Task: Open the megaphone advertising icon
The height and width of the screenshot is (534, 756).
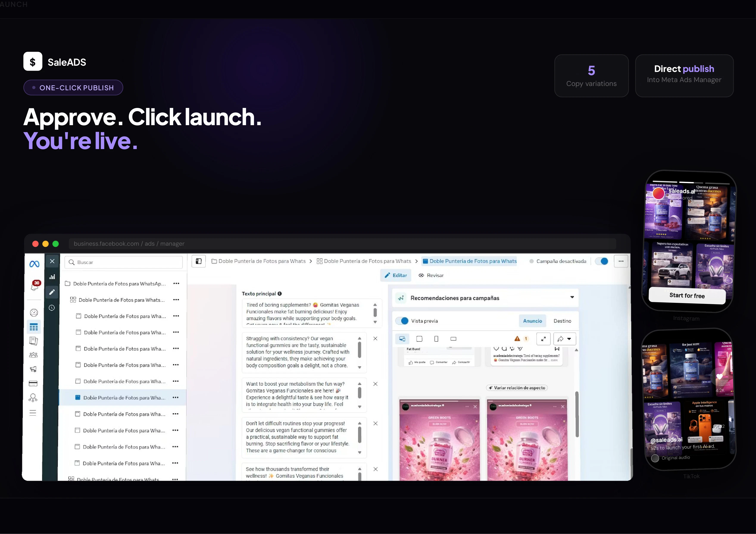Action: point(33,369)
